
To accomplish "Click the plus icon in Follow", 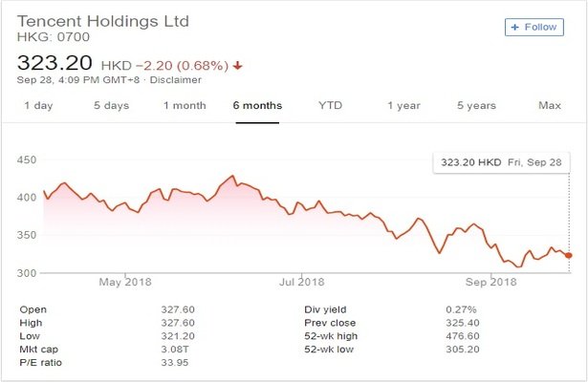I will [516, 27].
